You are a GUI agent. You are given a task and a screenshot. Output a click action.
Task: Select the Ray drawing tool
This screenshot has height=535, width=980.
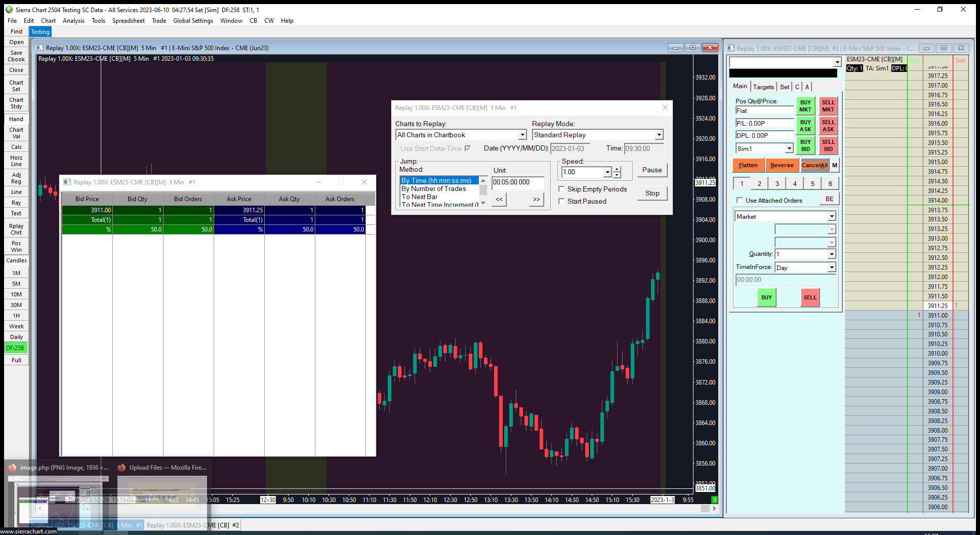point(16,203)
